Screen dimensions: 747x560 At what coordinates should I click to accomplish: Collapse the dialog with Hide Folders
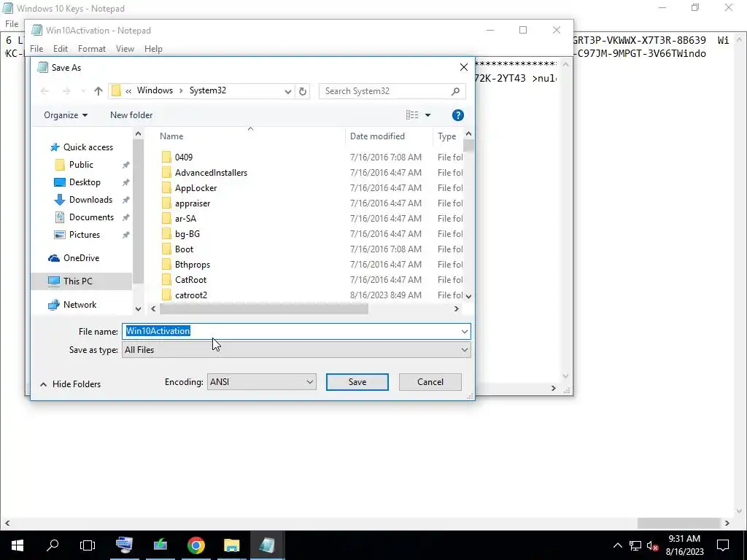[x=71, y=384]
